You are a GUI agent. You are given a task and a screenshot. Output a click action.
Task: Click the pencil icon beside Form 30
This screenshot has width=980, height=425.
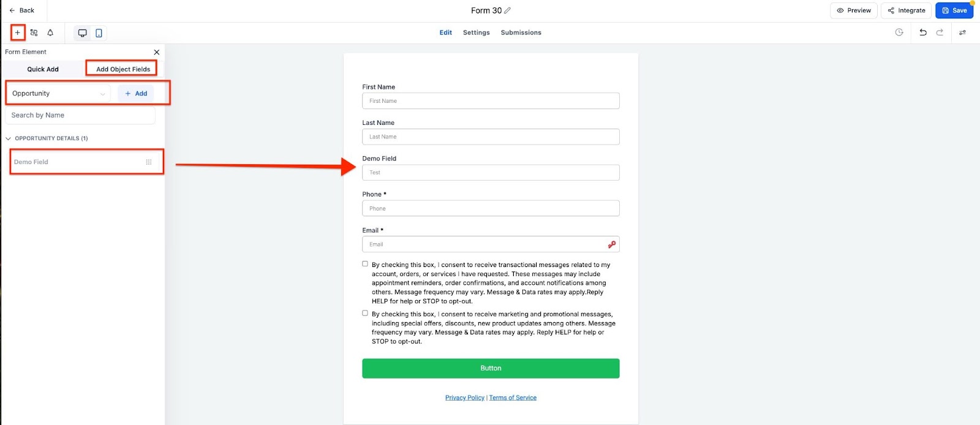point(507,10)
